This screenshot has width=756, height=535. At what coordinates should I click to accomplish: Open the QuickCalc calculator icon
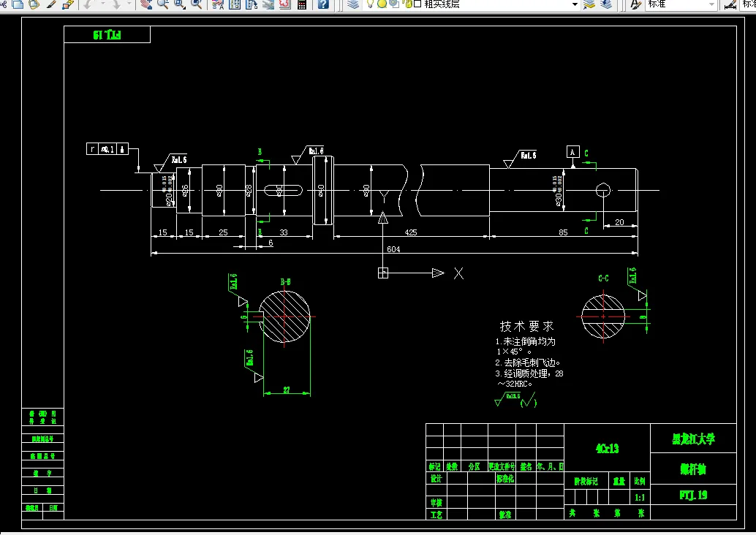(302, 4)
